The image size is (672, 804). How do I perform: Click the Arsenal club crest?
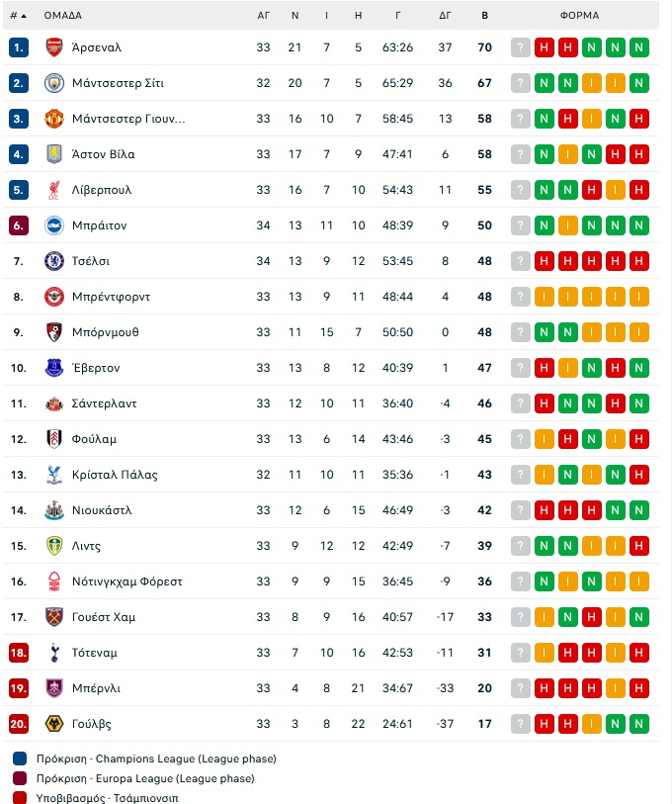coord(53,46)
